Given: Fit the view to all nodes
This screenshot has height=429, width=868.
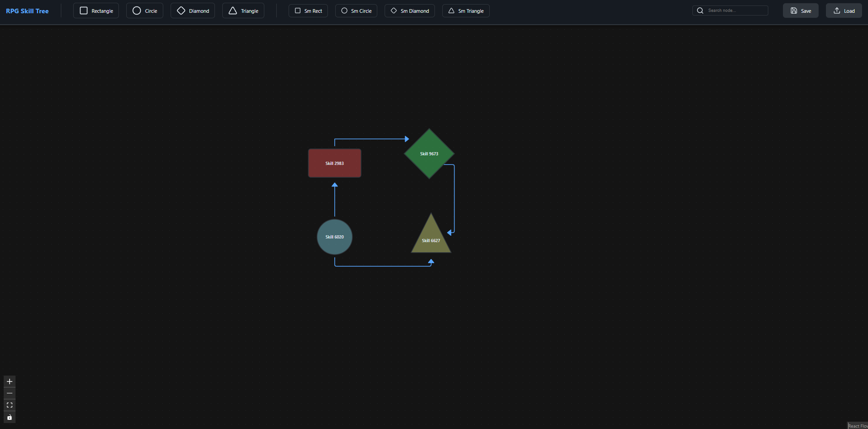Looking at the screenshot, I should (x=10, y=405).
